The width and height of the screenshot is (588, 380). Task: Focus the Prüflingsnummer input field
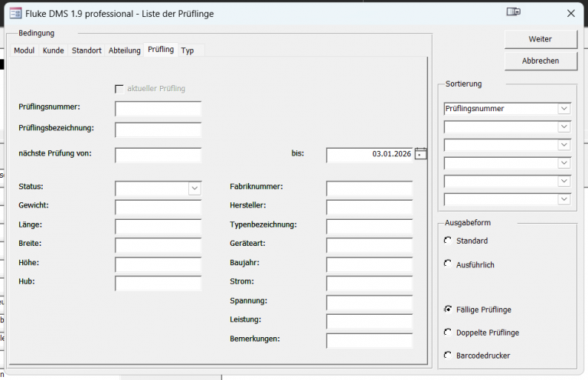158,109
